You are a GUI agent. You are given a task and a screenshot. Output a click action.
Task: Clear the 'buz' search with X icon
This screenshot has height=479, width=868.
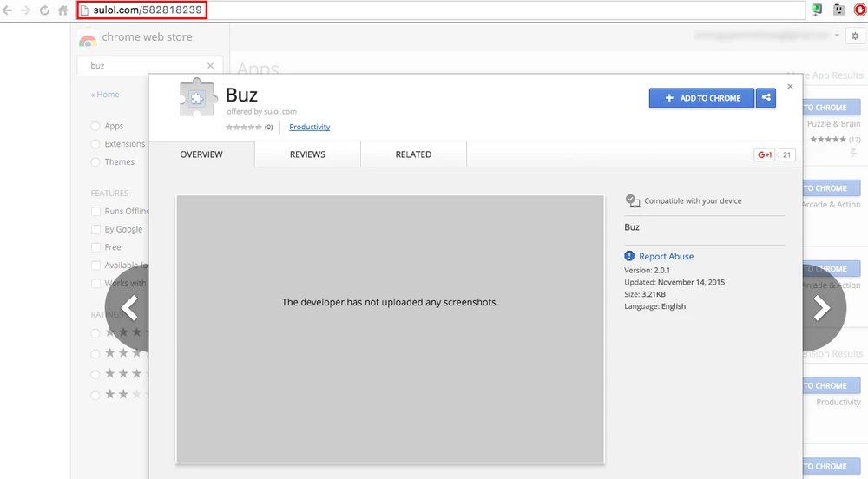(210, 66)
